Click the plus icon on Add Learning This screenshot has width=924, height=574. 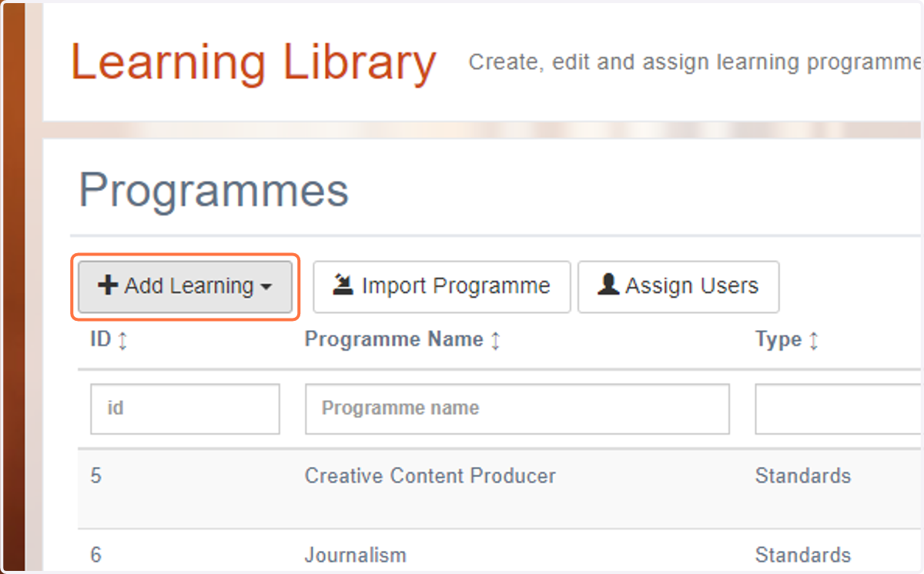tap(109, 285)
